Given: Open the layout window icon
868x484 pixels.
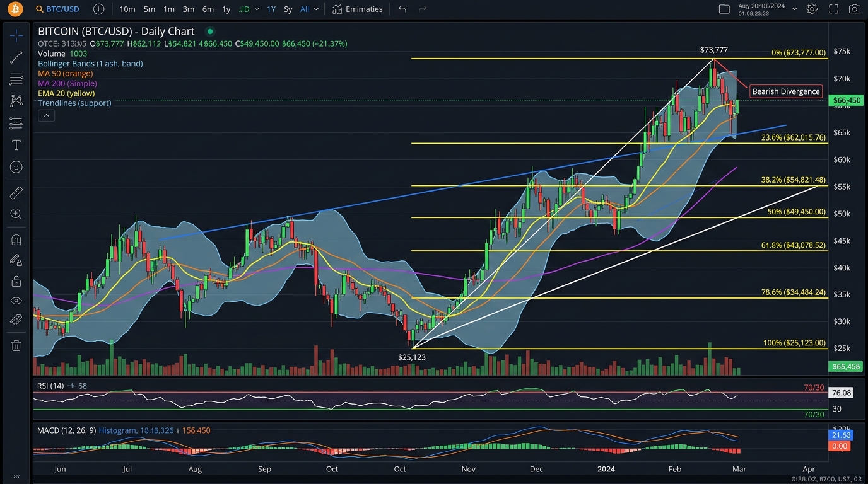Looking at the screenshot, I should pos(724,9).
